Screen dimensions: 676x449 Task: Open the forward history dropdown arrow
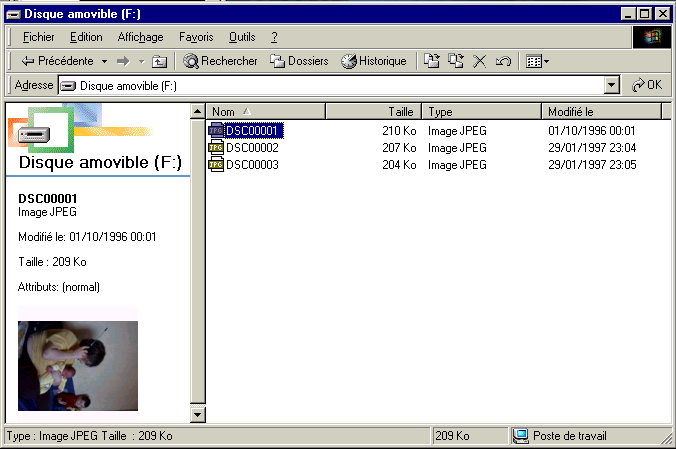141,62
